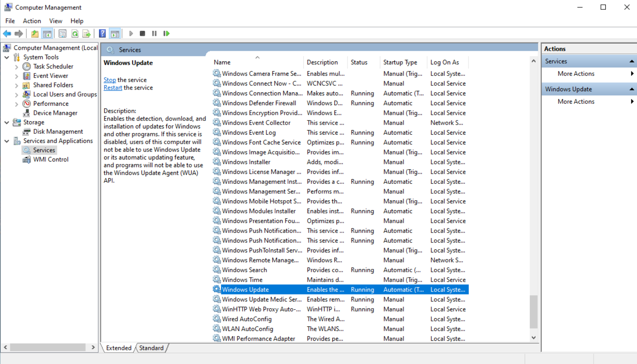Toggle Show/Hide Console Tree icon
The width and height of the screenshot is (637, 364).
point(47,34)
